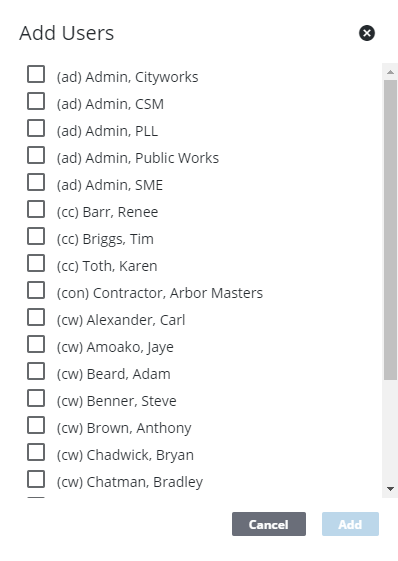Tick the Briggs, Tim checkbox
This screenshot has width=398, height=561.
(36, 236)
